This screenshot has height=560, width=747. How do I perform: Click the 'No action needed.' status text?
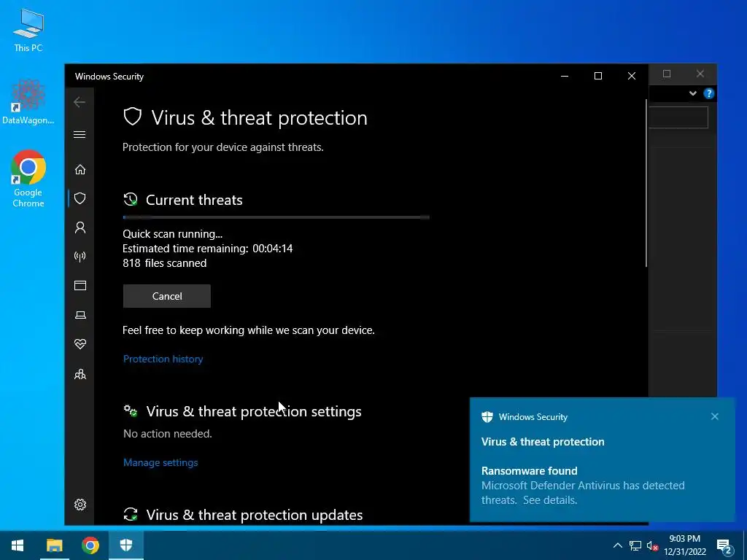coord(168,434)
